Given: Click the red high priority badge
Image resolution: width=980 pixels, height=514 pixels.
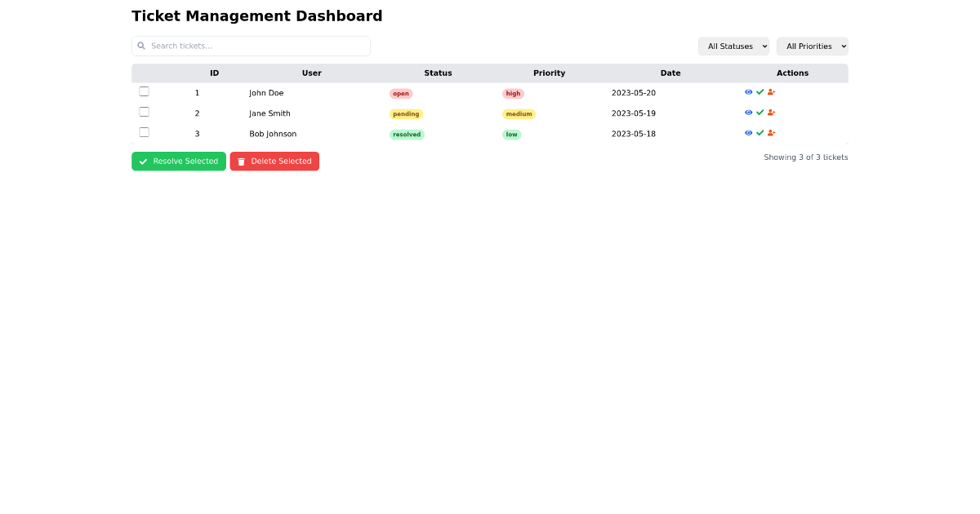Looking at the screenshot, I should (513, 93).
